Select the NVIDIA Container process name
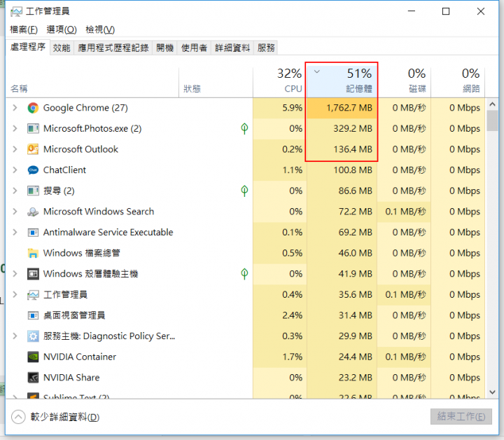504x440 pixels. pyautogui.click(x=80, y=357)
